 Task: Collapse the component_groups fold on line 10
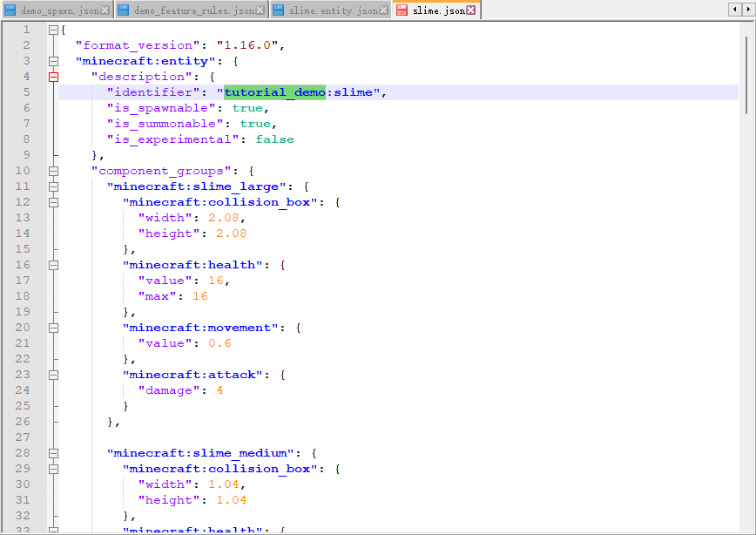[x=53, y=171]
